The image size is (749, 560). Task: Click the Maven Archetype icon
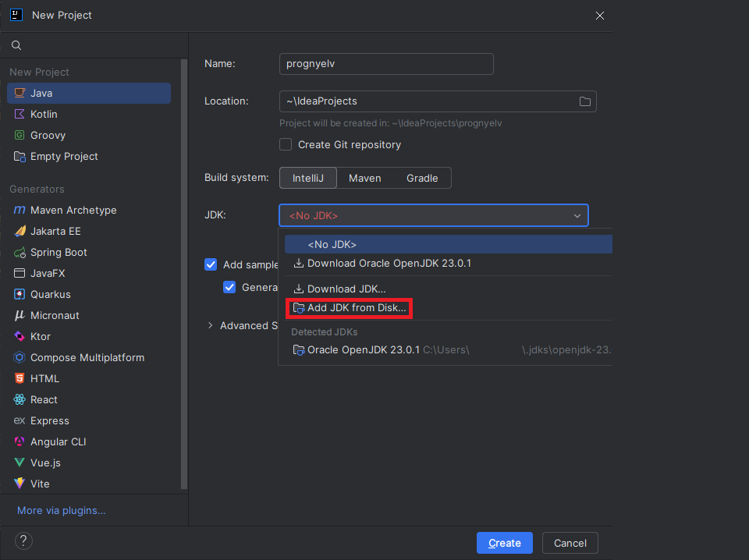(x=20, y=210)
